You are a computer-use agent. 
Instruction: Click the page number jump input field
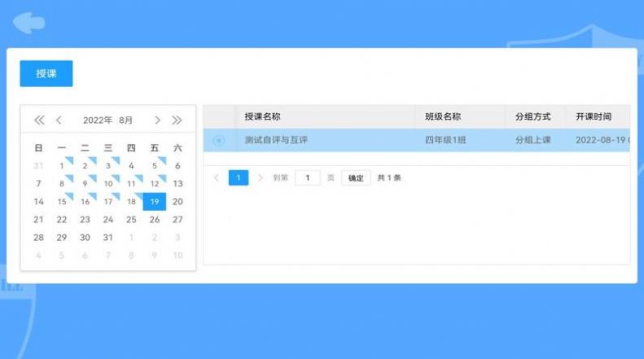[307, 177]
